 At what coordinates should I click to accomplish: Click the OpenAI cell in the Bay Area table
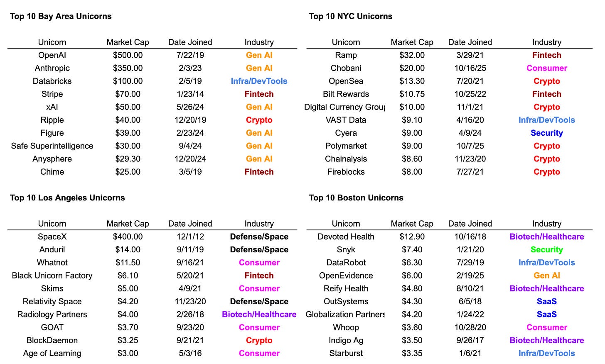(x=52, y=55)
